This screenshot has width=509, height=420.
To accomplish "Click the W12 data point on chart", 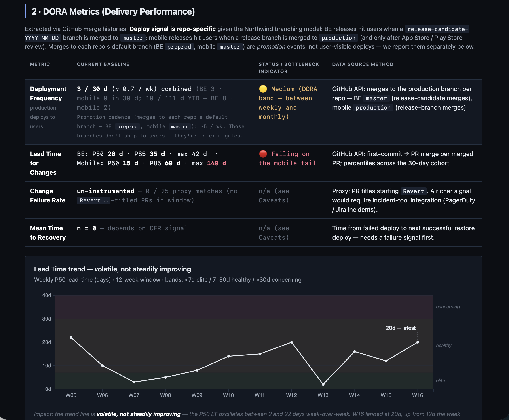I will pos(292,342).
